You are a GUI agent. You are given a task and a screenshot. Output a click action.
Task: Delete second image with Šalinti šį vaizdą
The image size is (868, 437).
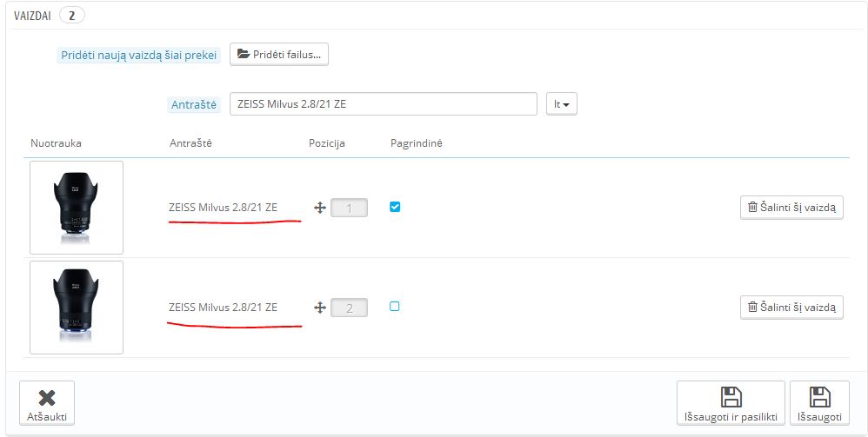coord(791,307)
